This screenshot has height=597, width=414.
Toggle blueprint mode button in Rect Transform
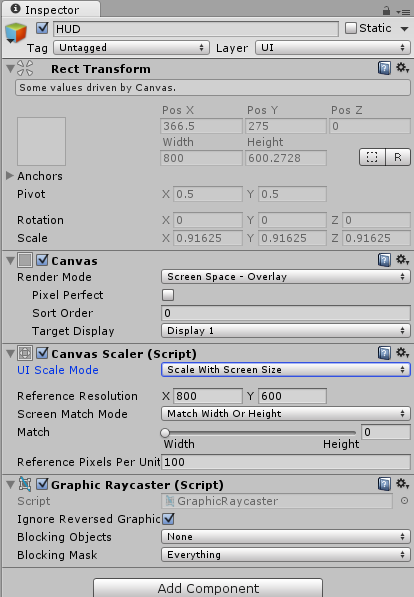point(372,157)
